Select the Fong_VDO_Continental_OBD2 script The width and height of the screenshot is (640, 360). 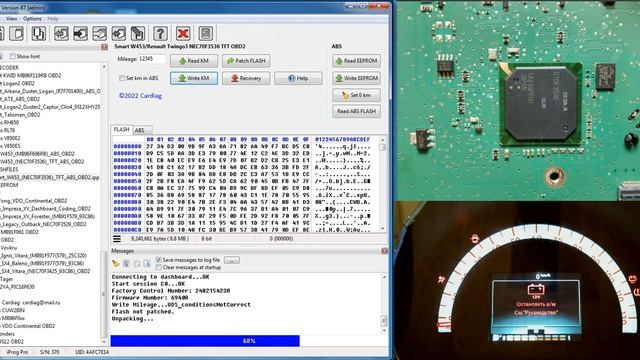coord(34,201)
